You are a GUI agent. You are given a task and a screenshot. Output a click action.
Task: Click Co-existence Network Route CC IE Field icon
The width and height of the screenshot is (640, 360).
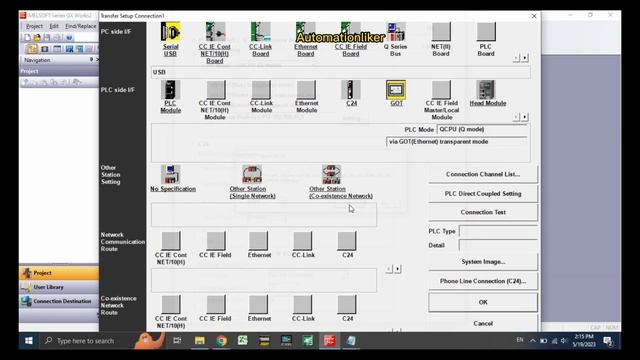[216, 304]
